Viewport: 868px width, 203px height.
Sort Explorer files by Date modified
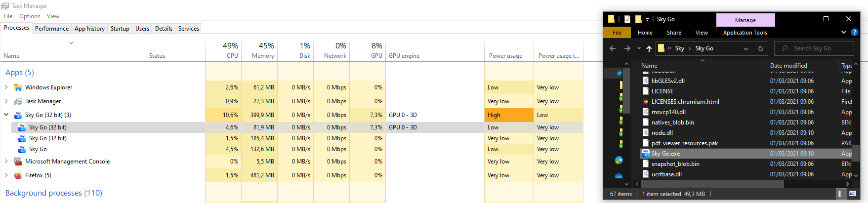[802, 66]
